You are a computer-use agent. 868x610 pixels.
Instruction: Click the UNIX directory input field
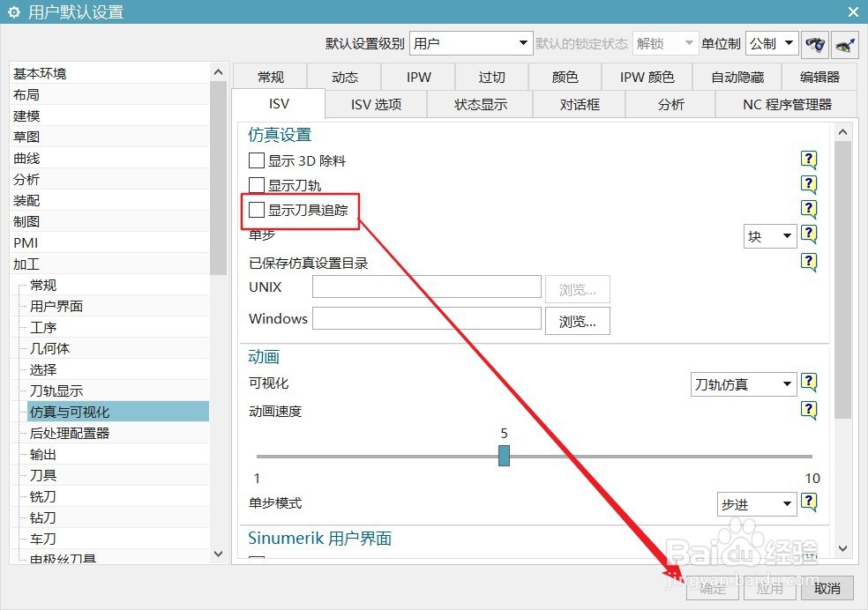[x=427, y=286]
